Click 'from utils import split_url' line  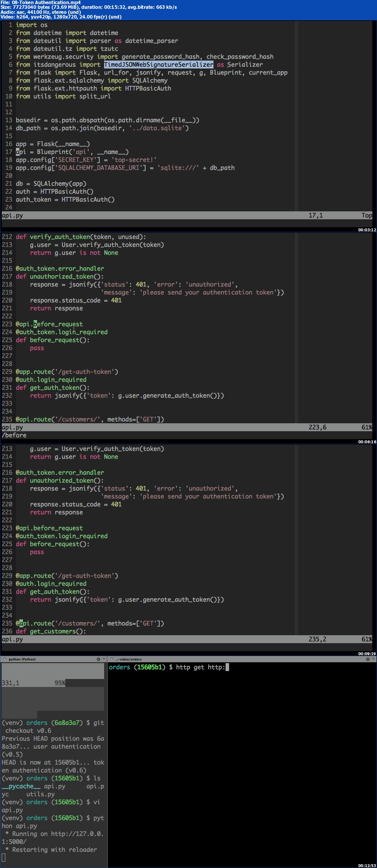pyautogui.click(x=64, y=96)
